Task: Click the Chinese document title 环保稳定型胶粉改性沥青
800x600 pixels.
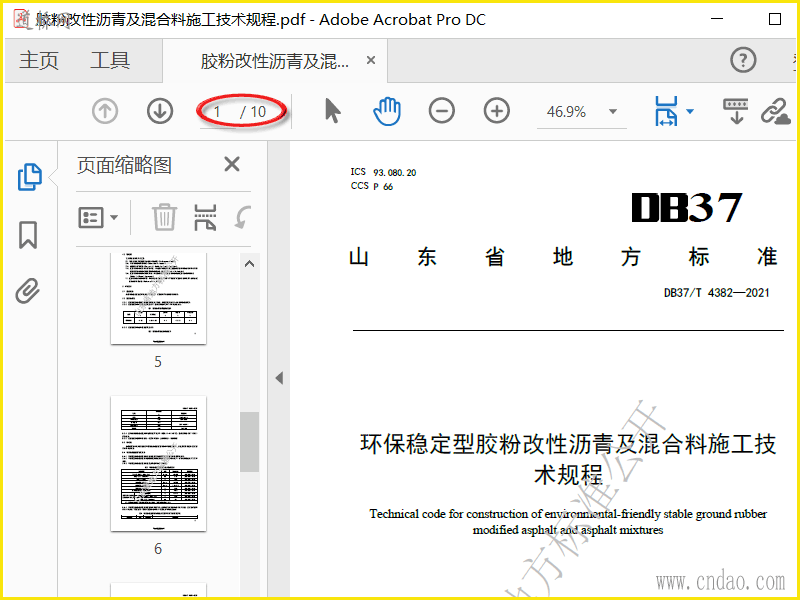Action: [568, 459]
